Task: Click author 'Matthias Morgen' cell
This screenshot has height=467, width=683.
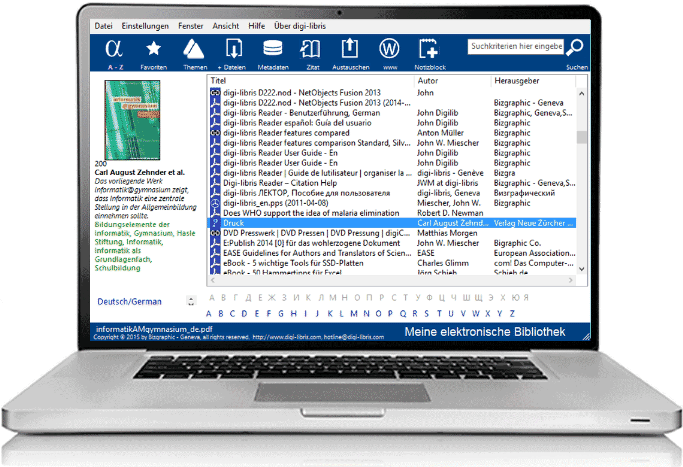Action: 447,233
